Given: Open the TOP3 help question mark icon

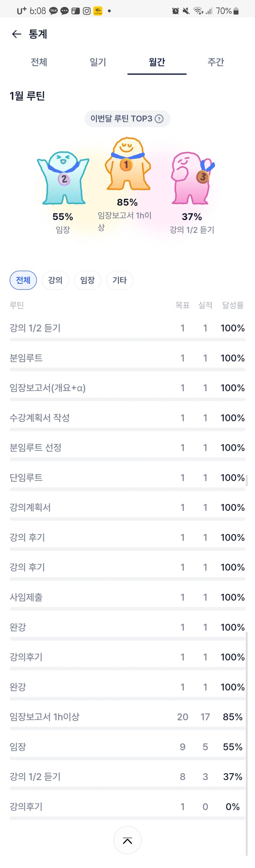Looking at the screenshot, I should click(159, 119).
